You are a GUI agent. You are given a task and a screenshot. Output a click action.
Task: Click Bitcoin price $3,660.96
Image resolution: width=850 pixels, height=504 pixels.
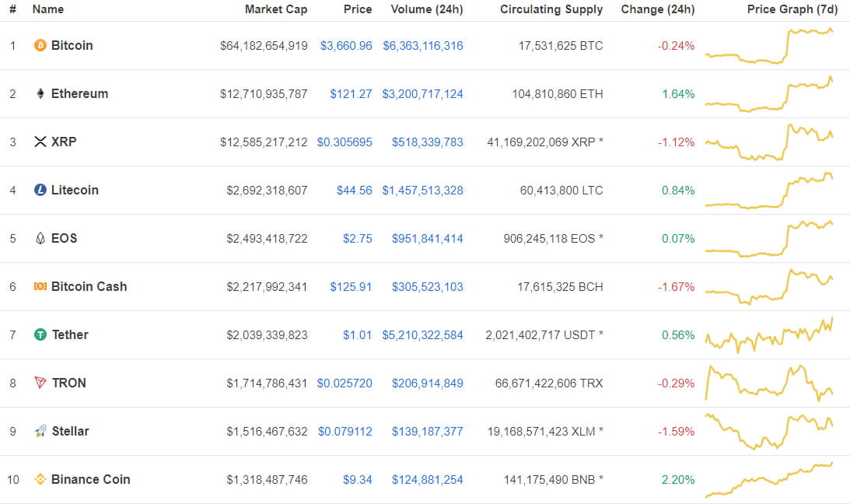[x=346, y=46]
